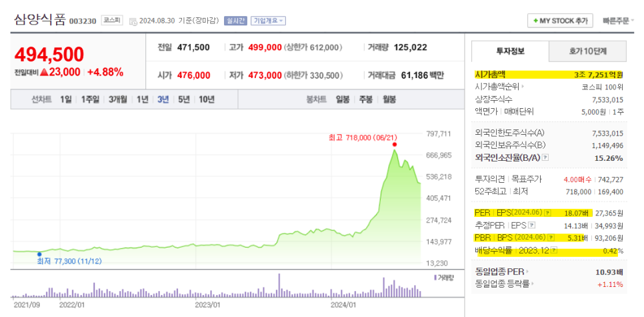Click the 거래량 value 125,022
The image size is (644, 317).
pyautogui.click(x=410, y=47)
